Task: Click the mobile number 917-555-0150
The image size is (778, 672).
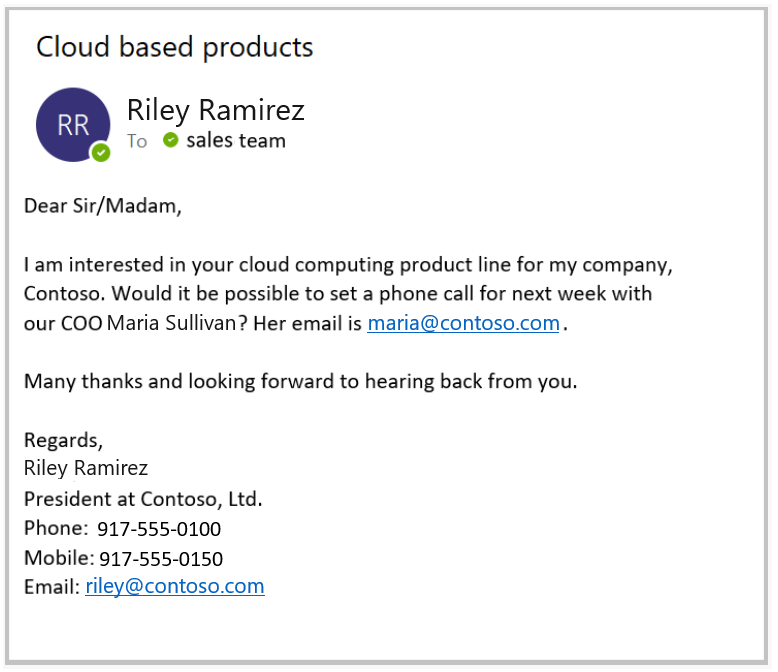Action: point(161,559)
